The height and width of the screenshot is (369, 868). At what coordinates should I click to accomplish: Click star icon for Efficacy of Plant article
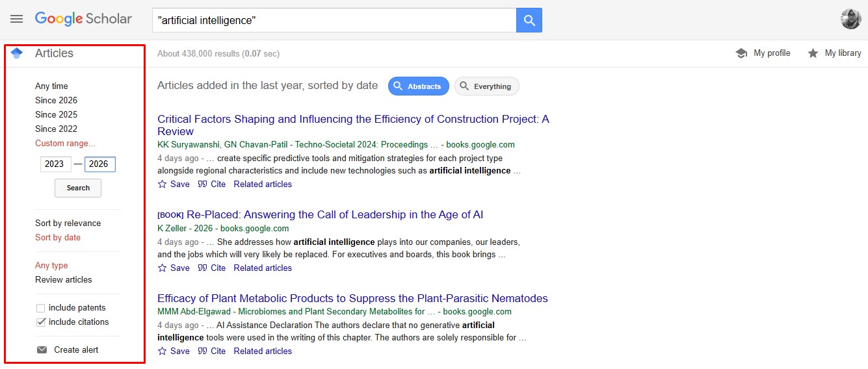click(163, 351)
